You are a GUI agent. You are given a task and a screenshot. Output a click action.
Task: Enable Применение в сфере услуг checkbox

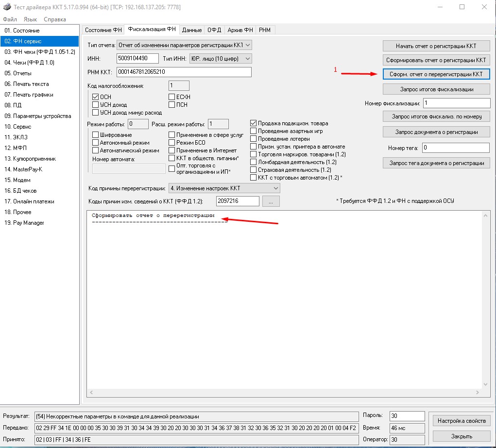pos(172,134)
